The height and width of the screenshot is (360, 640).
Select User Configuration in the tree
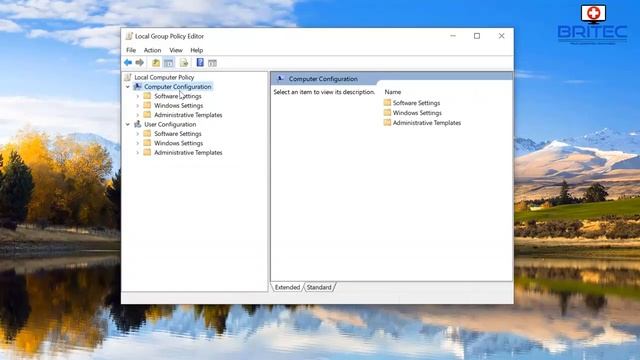pyautogui.click(x=170, y=124)
